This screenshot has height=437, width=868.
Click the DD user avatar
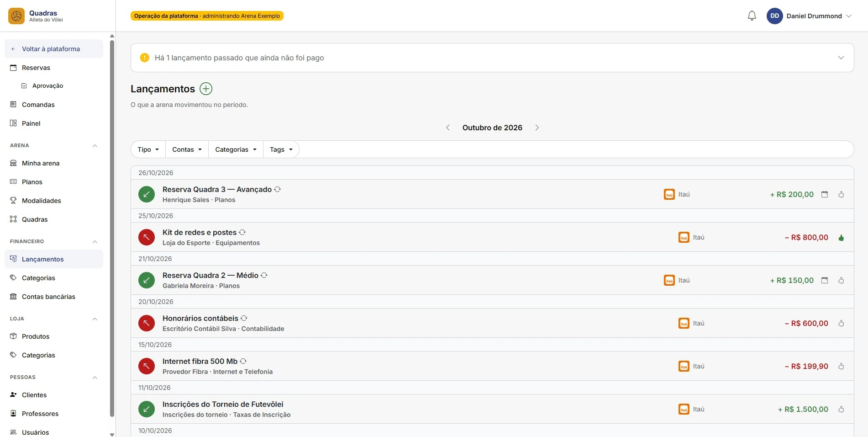pos(774,16)
